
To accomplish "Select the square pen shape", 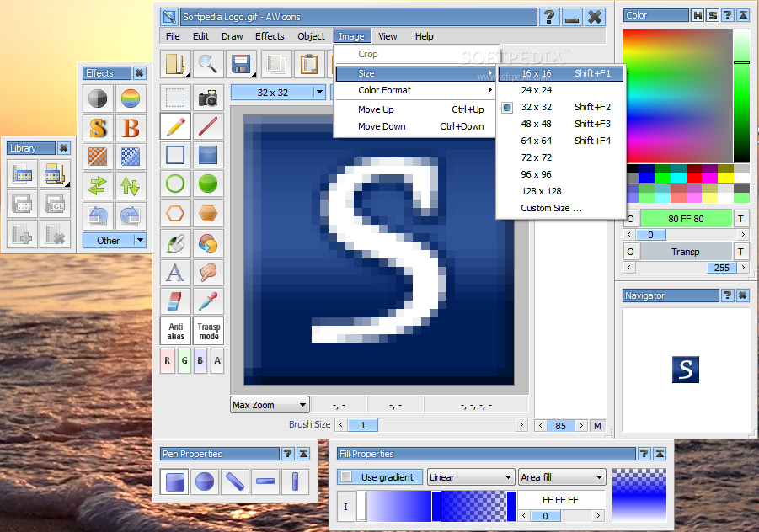I will pyautogui.click(x=174, y=481).
